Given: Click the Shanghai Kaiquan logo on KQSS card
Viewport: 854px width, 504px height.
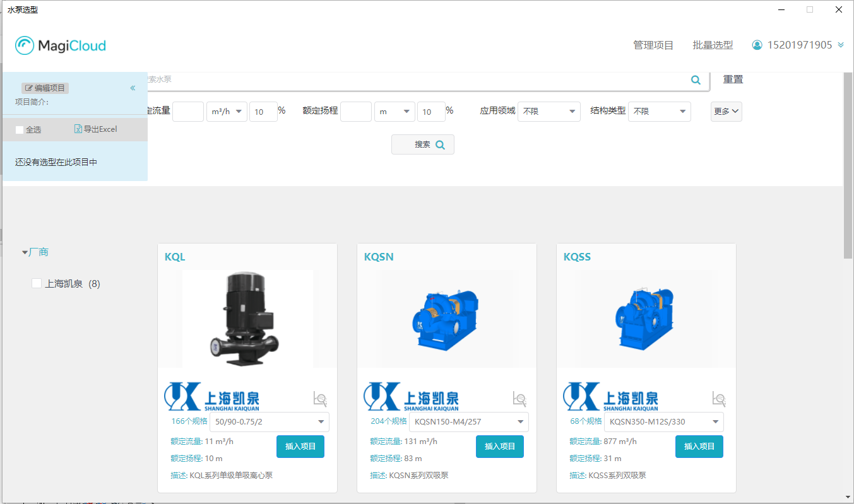Looking at the screenshot, I should pos(610,397).
